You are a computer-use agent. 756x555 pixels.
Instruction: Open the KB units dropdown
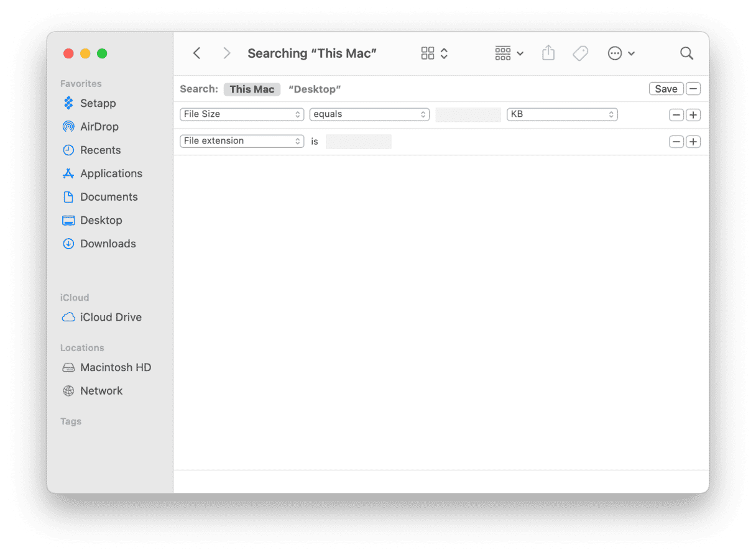coord(562,114)
